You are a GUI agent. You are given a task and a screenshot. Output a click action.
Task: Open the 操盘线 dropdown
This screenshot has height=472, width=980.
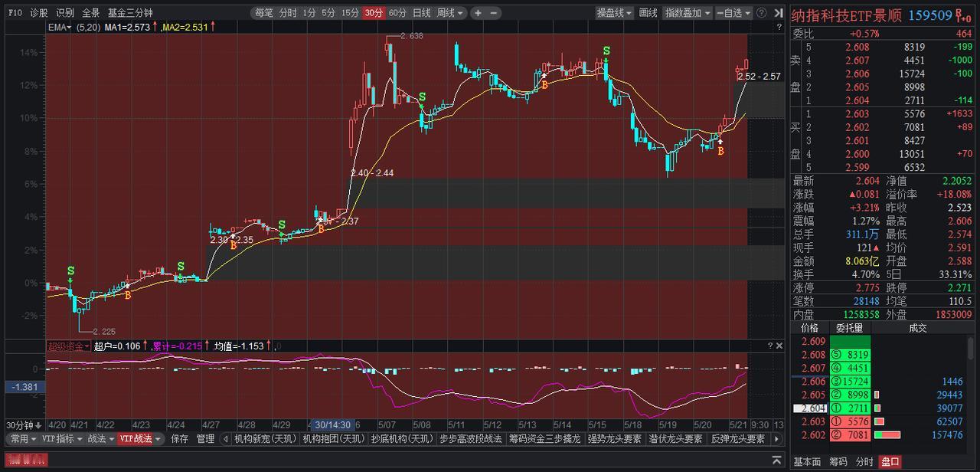(x=615, y=13)
